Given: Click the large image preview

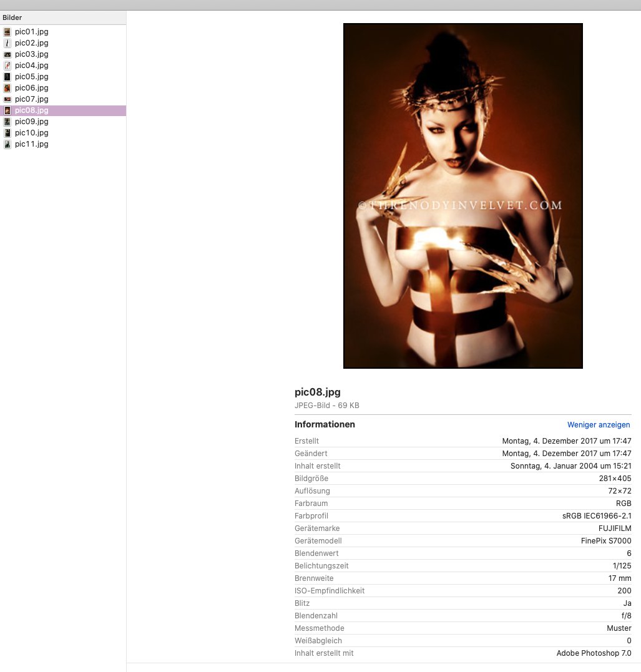Looking at the screenshot, I should pyautogui.click(x=463, y=196).
